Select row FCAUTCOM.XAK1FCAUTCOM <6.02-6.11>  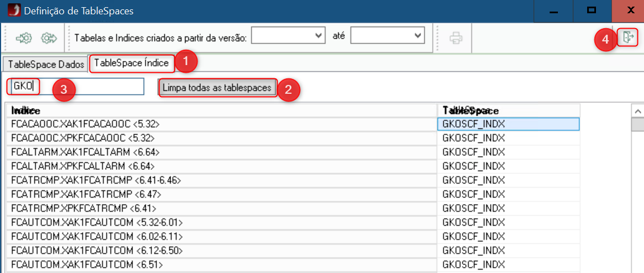(222, 235)
